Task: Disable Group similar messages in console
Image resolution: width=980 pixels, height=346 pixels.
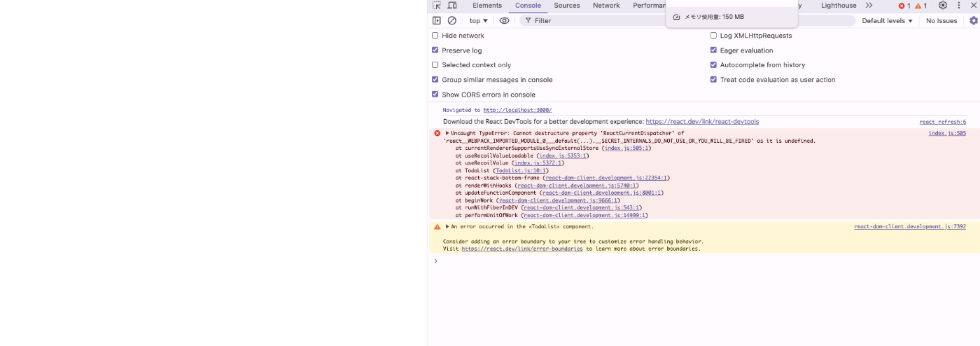Action: tap(435, 80)
